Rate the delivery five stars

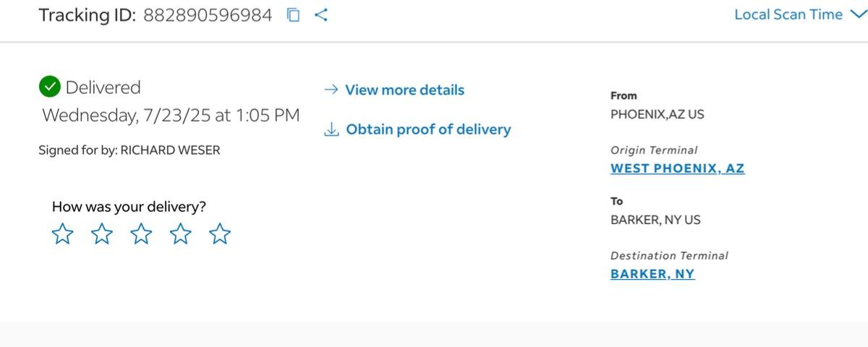click(x=219, y=234)
